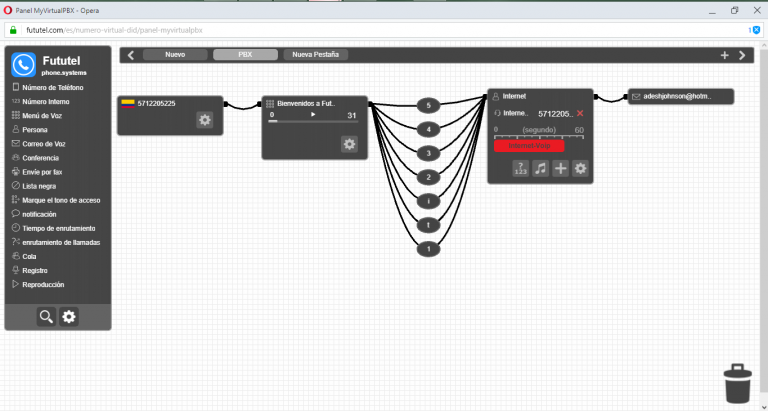Click the envelope icon on email block
Image resolution: width=768 pixels, height=411 pixels.
click(x=636, y=97)
